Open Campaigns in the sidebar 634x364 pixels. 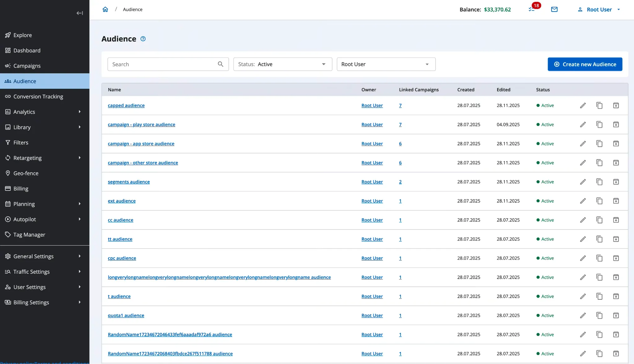[x=45, y=66]
